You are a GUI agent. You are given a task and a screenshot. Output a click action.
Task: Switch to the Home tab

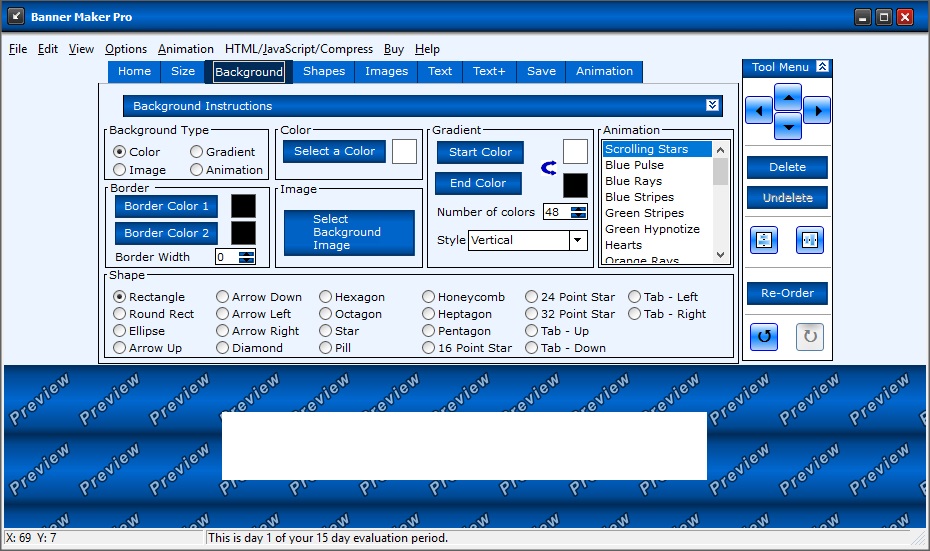(135, 71)
